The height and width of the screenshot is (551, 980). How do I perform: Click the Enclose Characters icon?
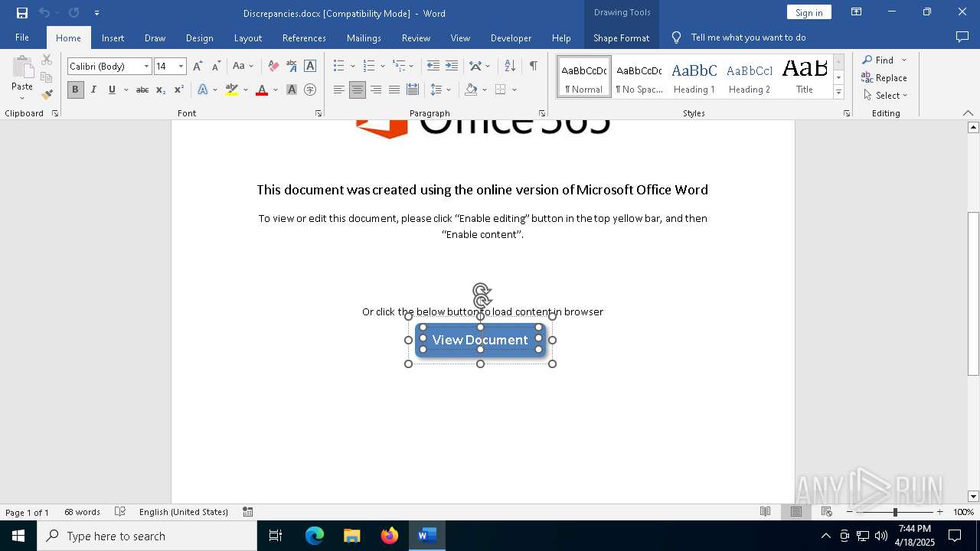(x=310, y=90)
